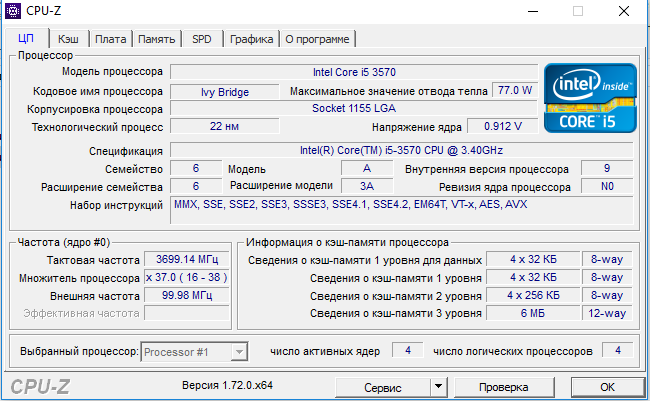The image size is (650, 401).
Task: Click the Расширение семейства value 6
Action: [x=196, y=186]
